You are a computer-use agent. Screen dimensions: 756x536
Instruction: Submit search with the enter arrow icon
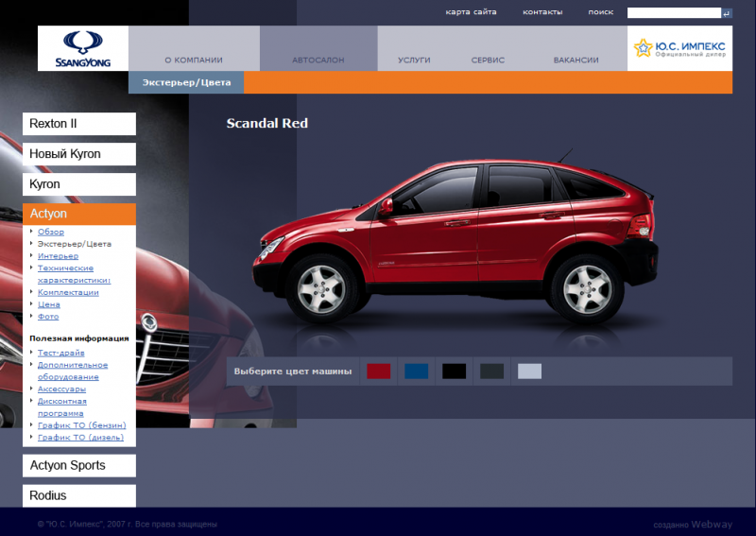[x=727, y=13]
